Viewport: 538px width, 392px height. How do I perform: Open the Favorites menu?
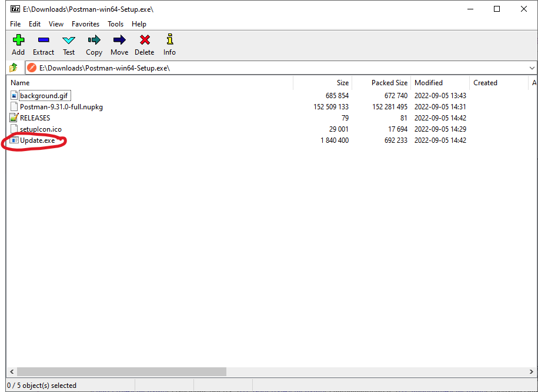click(x=85, y=24)
